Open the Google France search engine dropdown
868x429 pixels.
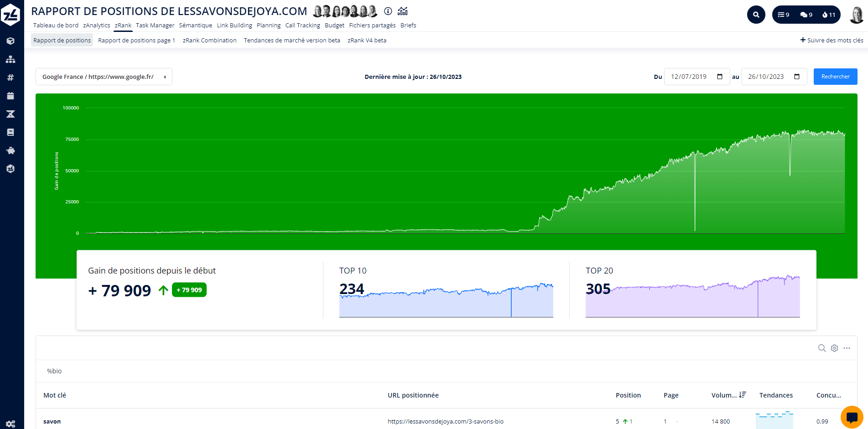[x=104, y=77]
